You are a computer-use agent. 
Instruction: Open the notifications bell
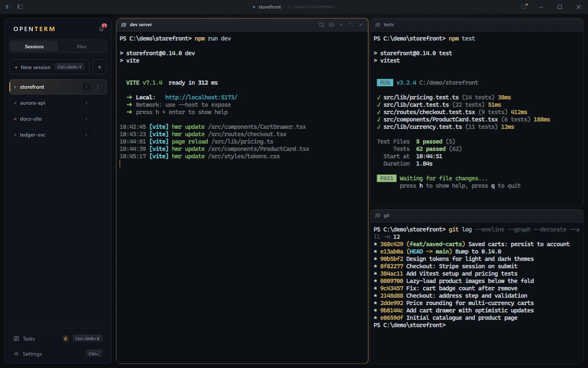pos(101,29)
